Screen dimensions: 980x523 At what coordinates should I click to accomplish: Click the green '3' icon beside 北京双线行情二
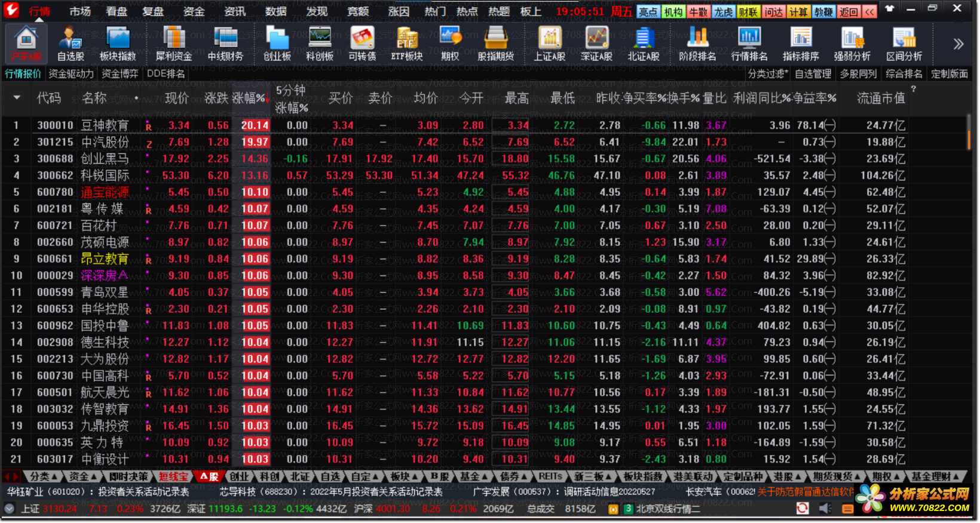pyautogui.click(x=628, y=509)
